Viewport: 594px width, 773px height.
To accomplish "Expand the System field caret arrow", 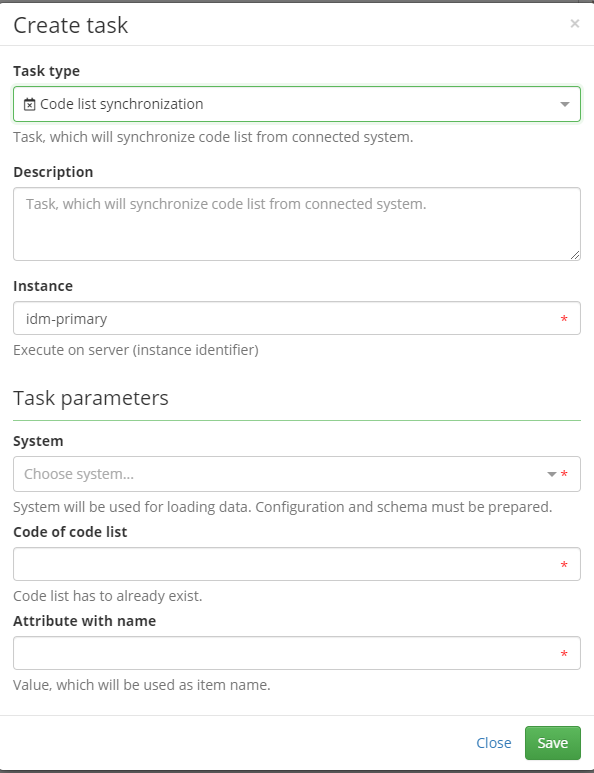I will (x=552, y=474).
